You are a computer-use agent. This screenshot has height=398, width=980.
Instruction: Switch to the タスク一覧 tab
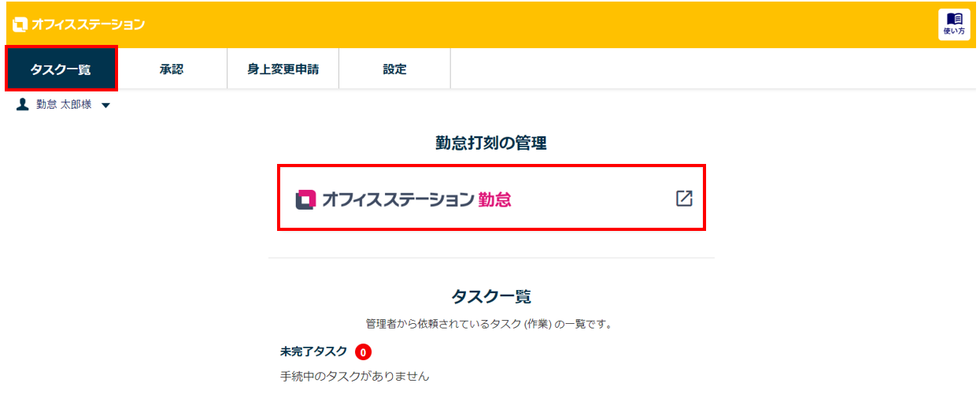pos(61,69)
